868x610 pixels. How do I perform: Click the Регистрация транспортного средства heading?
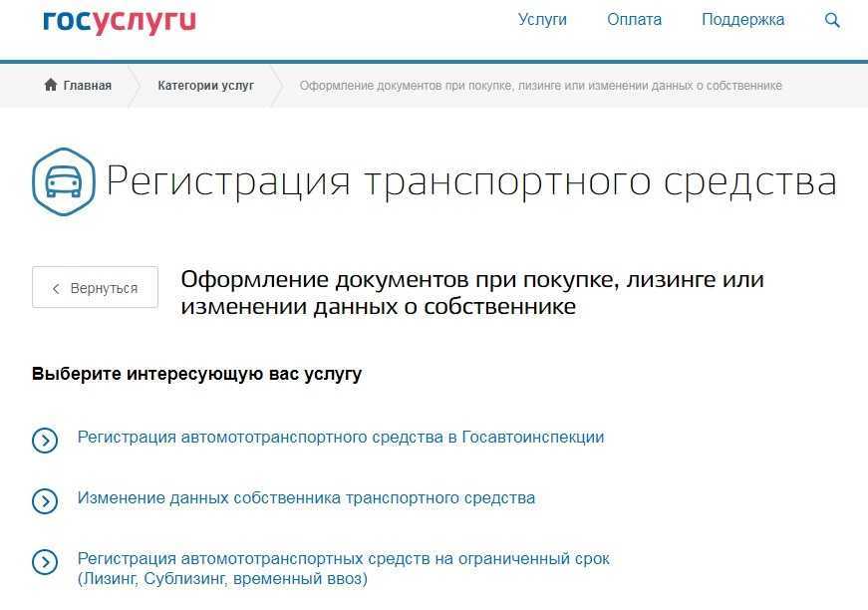click(x=470, y=182)
